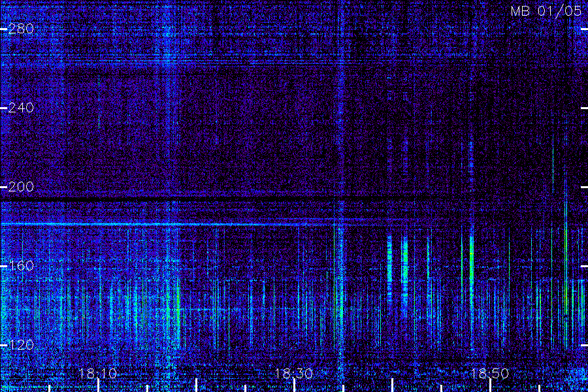Viewport: 588px width, 392px height.
Task: Click the 200 frequency axis label
Action: [21, 187]
